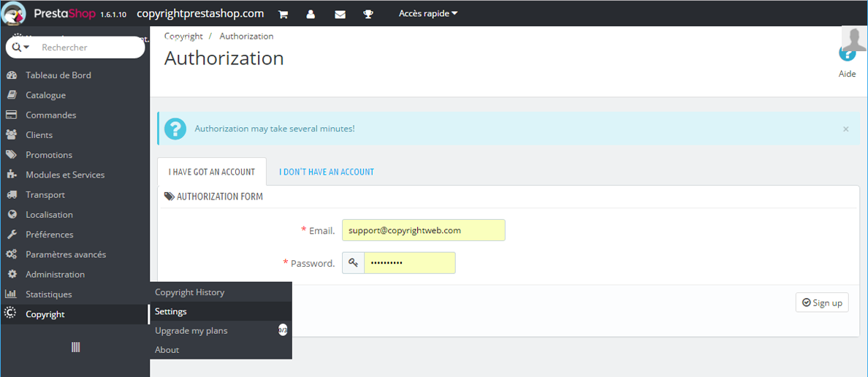Click the Transport truck icon
The width and height of the screenshot is (868, 377).
(x=11, y=195)
